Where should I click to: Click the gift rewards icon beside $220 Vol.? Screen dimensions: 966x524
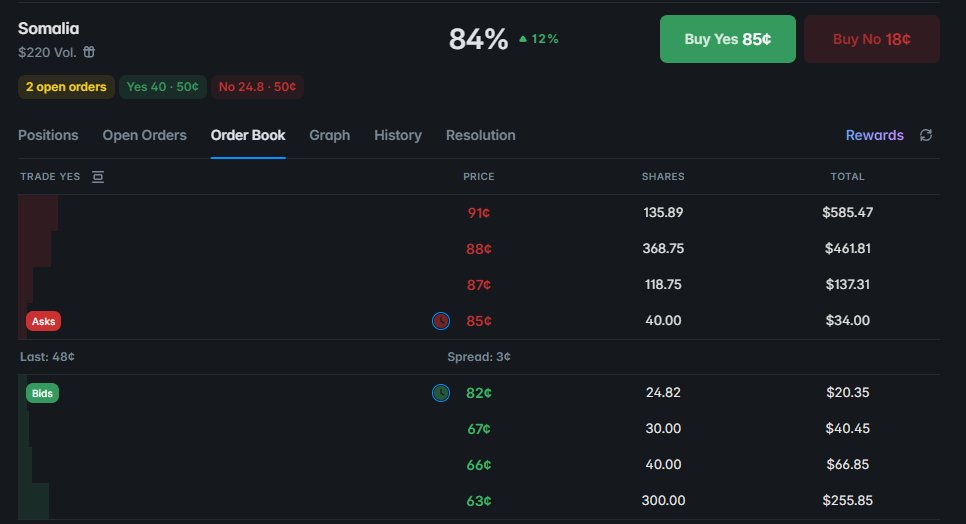click(x=89, y=52)
